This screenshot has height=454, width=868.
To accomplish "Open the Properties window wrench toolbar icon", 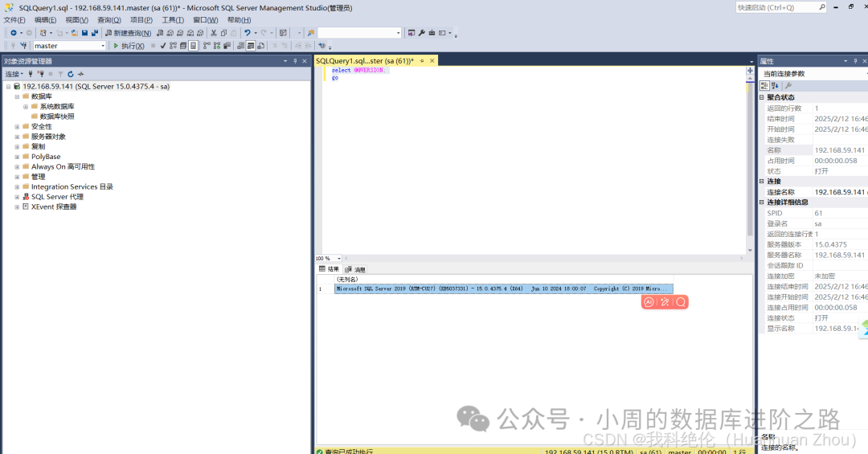I will [x=421, y=33].
